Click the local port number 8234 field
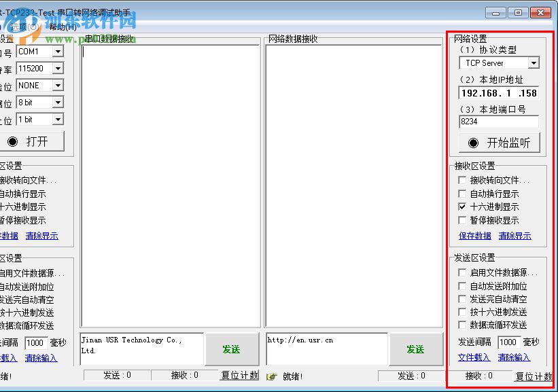Viewport: 558px width, 392px height. [498, 122]
